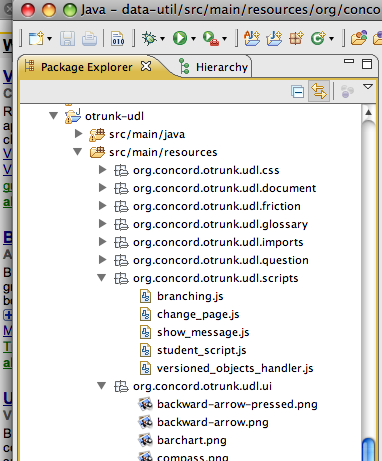Click the Run External Tools icon

point(211,39)
